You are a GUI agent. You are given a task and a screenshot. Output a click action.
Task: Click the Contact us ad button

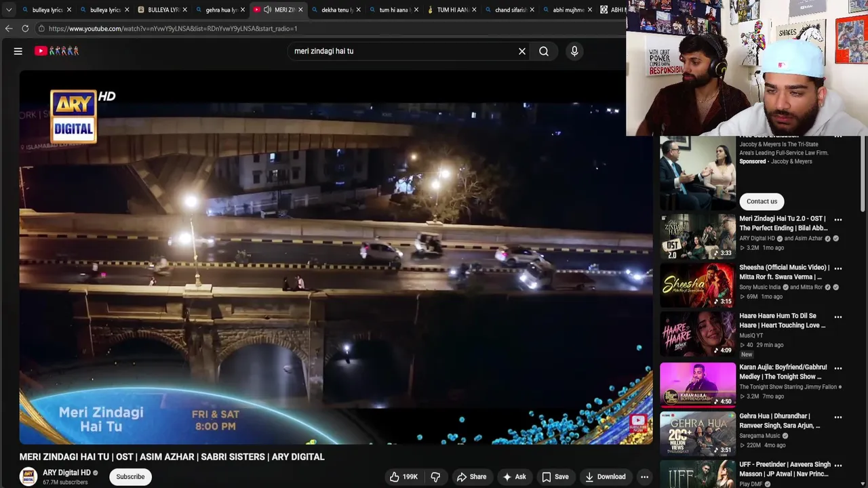pyautogui.click(x=762, y=201)
